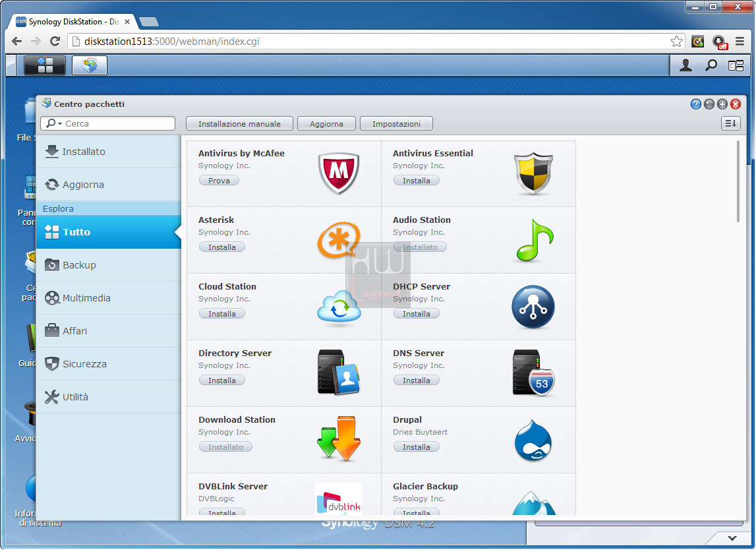Select the Sicurezza category

coord(109,364)
